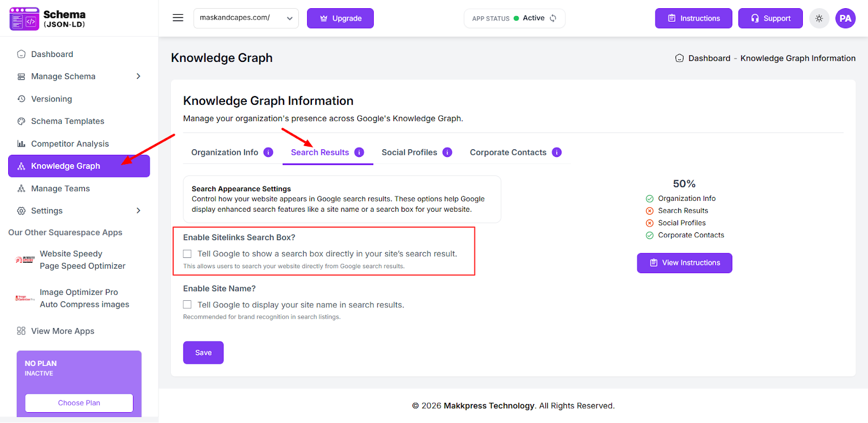868x423 pixels.
Task: Expand the Settings submenu
Action: (x=138, y=211)
